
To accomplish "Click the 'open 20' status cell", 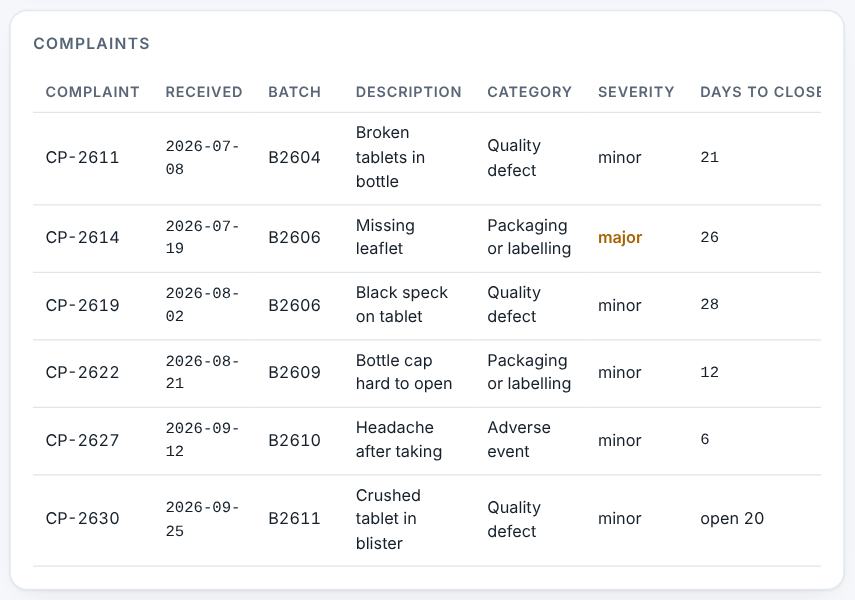I will pos(732,518).
